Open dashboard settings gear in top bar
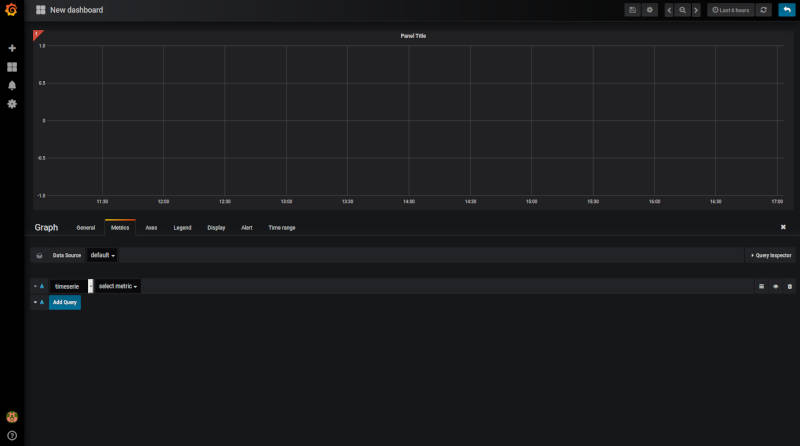The width and height of the screenshot is (800, 446). click(x=649, y=10)
